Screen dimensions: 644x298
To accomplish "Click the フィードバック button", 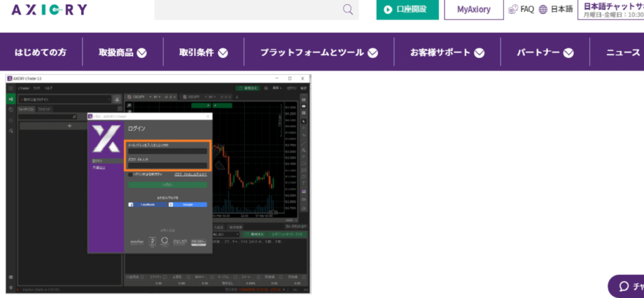I will (x=296, y=226).
